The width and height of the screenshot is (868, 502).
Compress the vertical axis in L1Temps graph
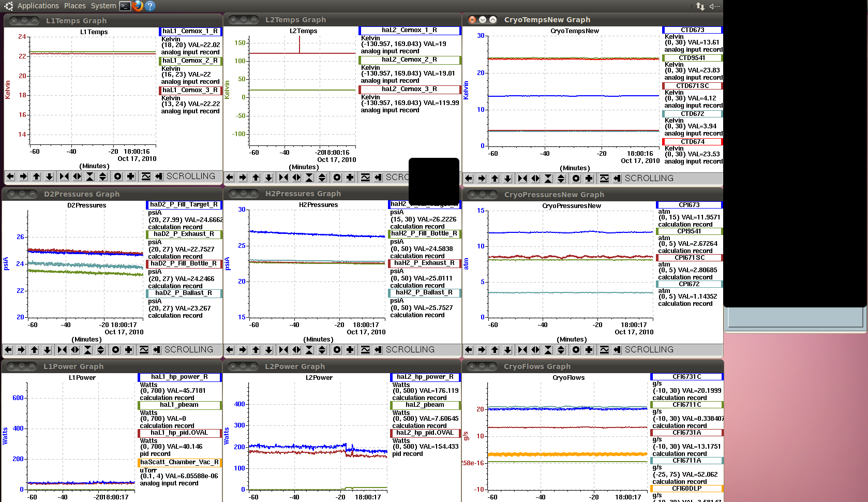tap(90, 176)
